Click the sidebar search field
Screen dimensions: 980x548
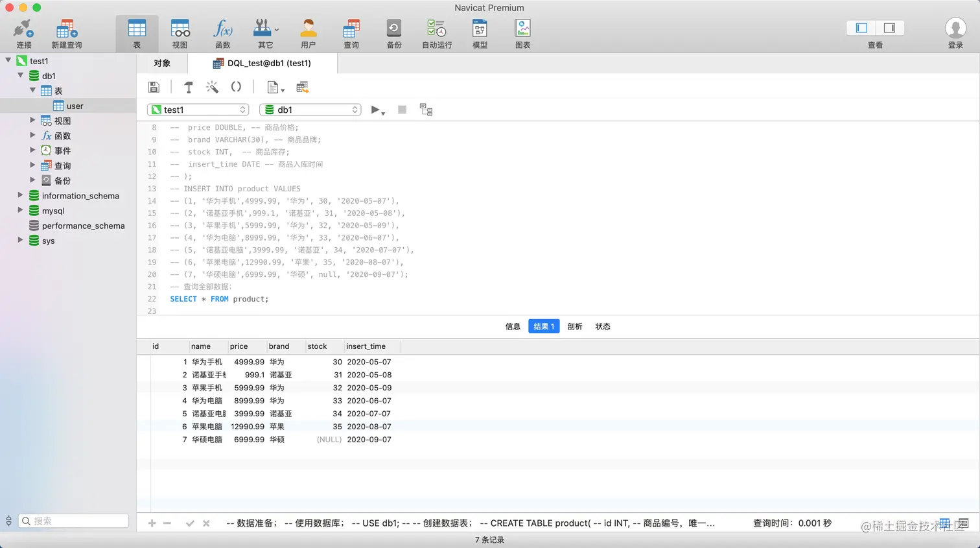pos(73,521)
